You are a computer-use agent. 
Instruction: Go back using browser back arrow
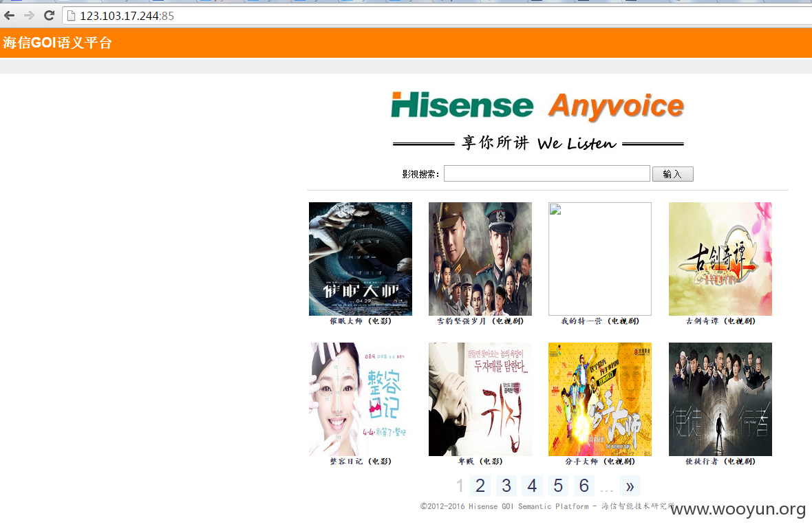(x=10, y=16)
